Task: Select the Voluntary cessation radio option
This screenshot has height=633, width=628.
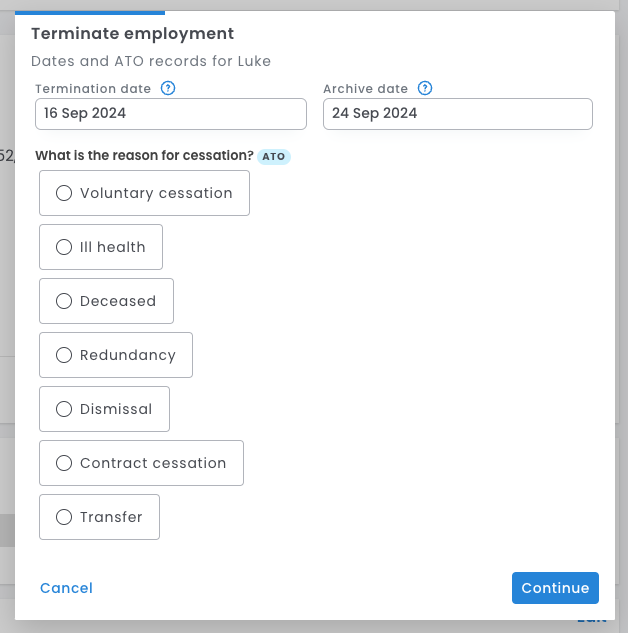Action: 64,193
